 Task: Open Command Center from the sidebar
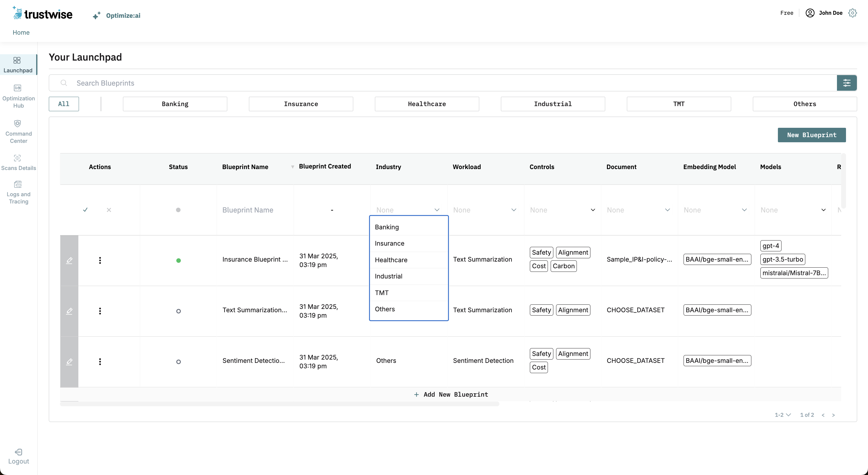(x=17, y=124)
